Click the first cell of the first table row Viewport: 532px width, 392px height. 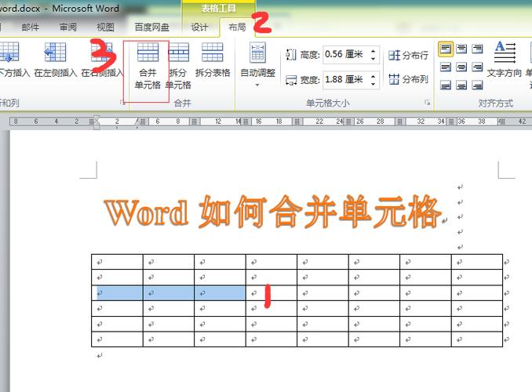pos(117,262)
